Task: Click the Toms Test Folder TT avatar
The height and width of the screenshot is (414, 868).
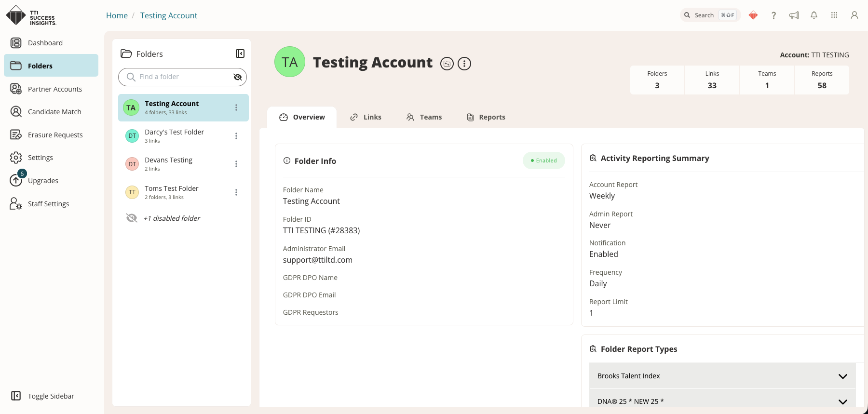Action: [132, 192]
